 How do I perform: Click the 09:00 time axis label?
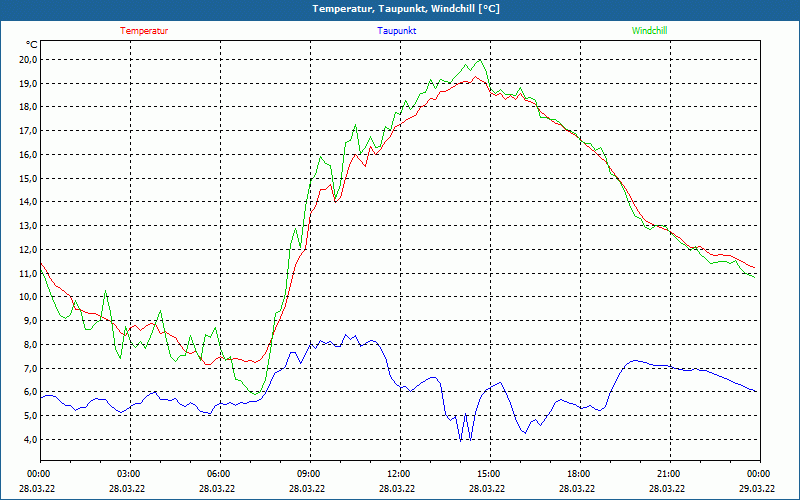(309, 474)
